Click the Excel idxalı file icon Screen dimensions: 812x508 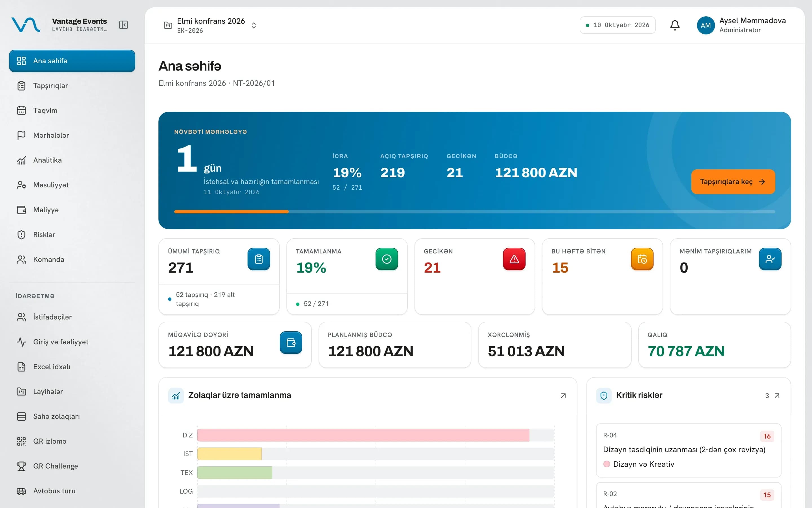point(21,367)
